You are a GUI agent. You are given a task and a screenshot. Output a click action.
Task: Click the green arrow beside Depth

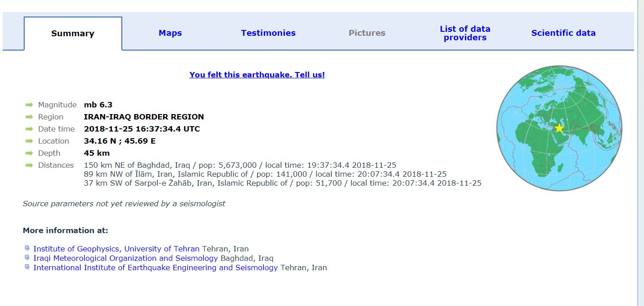29,153
